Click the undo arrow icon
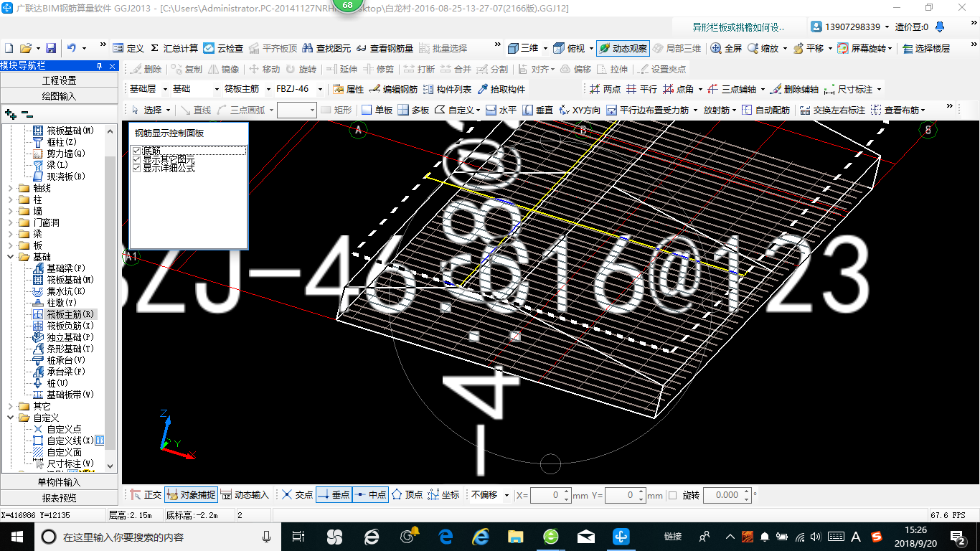This screenshot has width=980, height=551. click(x=72, y=48)
